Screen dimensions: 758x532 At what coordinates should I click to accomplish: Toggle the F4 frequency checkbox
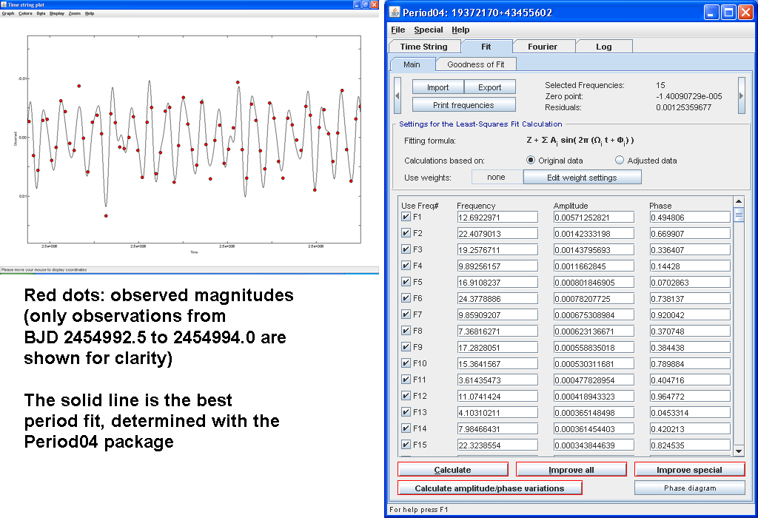[x=406, y=266]
